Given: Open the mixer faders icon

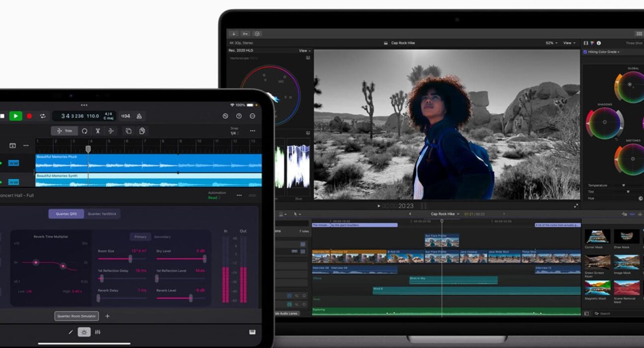Looking at the screenshot, I should 98,332.
